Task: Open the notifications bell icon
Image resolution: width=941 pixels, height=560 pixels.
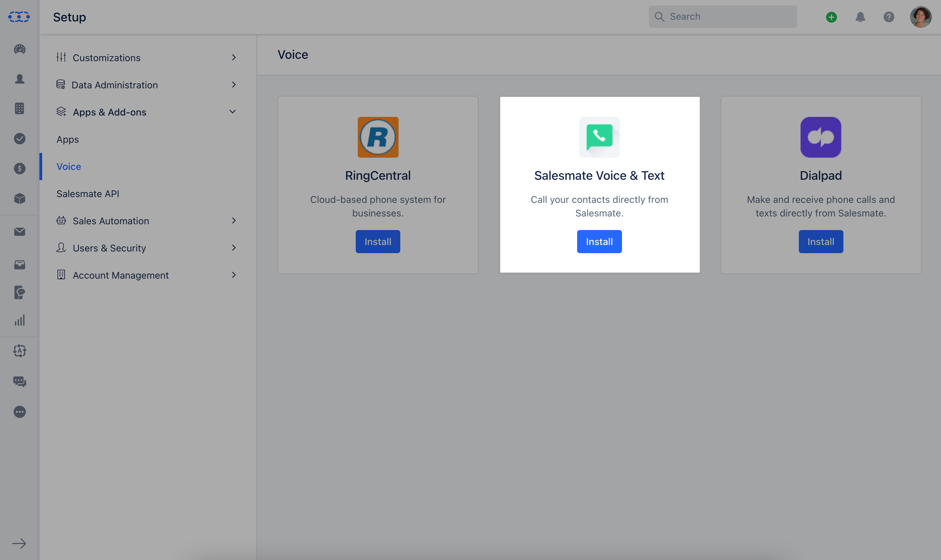Action: click(x=860, y=17)
